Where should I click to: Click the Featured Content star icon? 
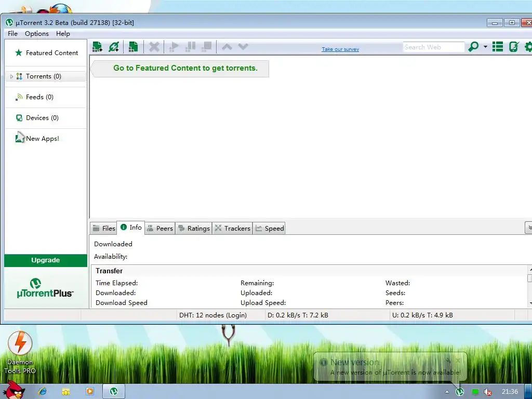(19, 52)
